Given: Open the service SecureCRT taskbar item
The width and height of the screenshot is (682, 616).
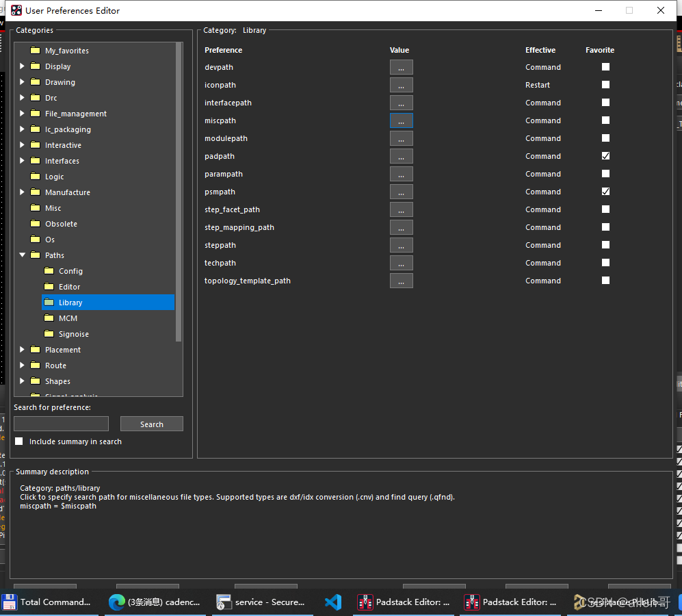Looking at the screenshot, I should (x=261, y=602).
